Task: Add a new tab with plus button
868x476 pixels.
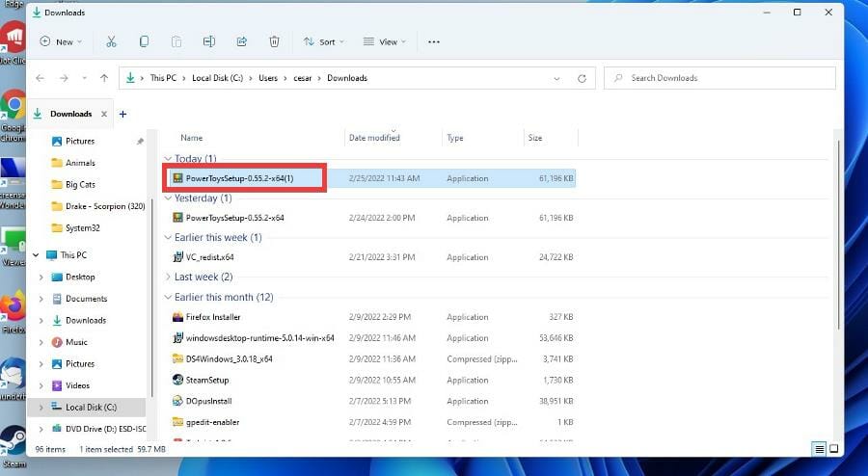Action: [x=122, y=114]
